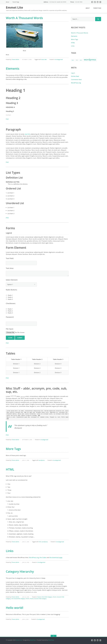Click the Table Header 2 cell
Image resolution: width=107 pixels, height=644 pixels.
(x=37, y=359)
